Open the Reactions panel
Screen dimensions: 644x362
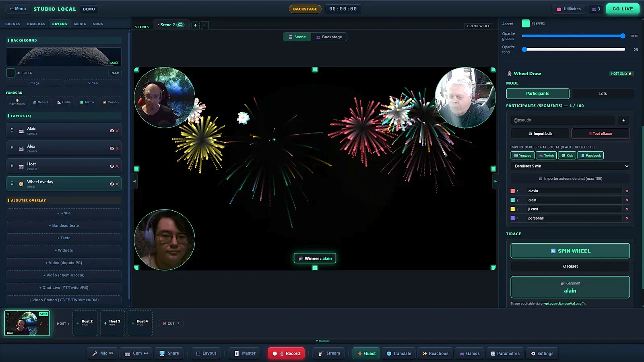[435, 354]
